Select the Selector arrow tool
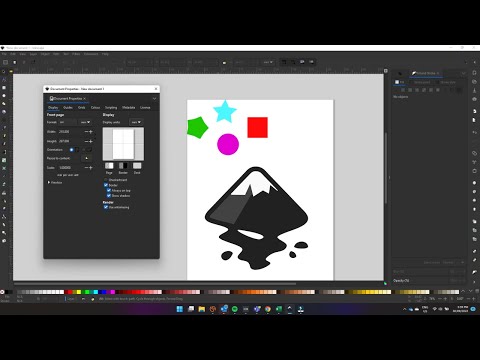The height and width of the screenshot is (360, 480). 4,72
